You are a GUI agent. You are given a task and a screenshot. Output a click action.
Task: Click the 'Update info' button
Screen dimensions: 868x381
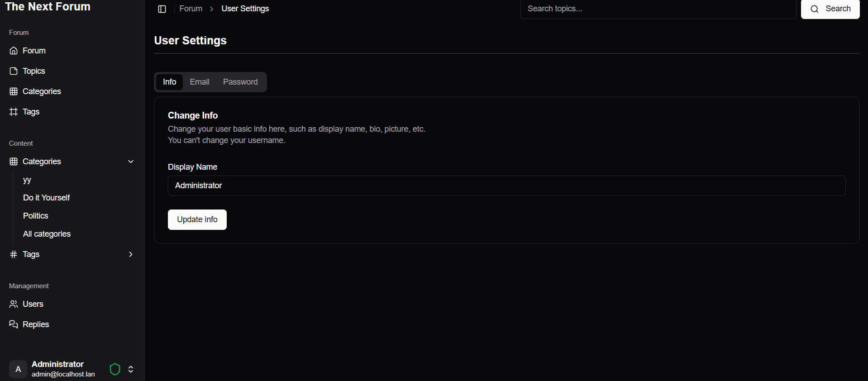point(197,219)
